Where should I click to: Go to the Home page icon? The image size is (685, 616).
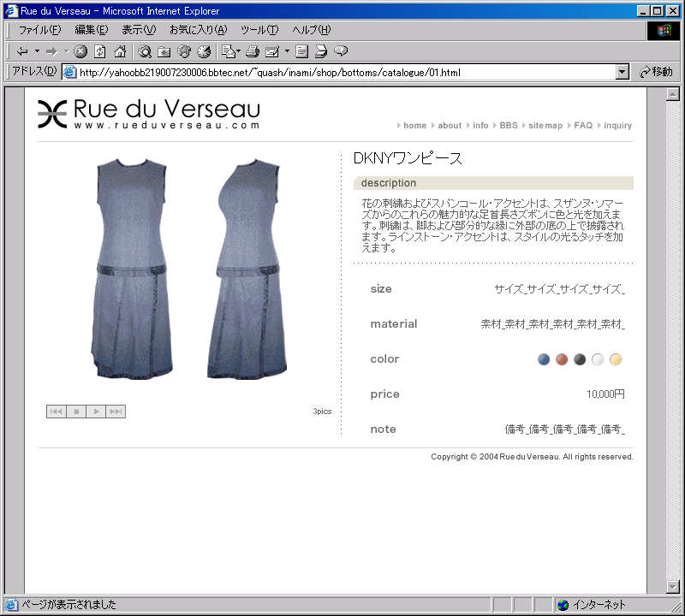pyautogui.click(x=120, y=51)
